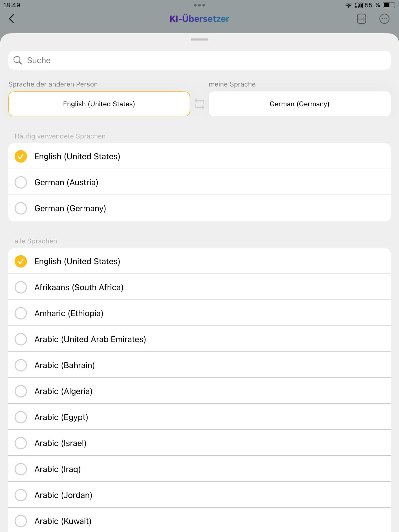
Task: Select Afrikaans (South Africa) option
Action: click(79, 287)
